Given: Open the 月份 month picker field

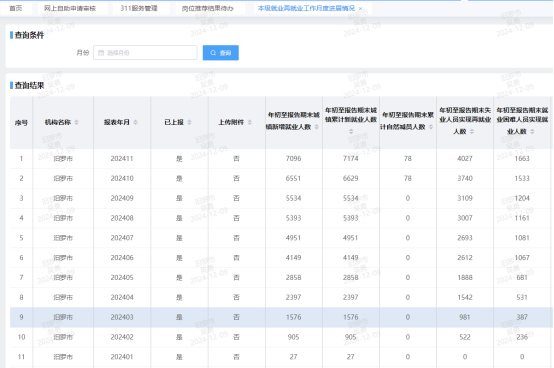Looking at the screenshot, I should pos(145,53).
